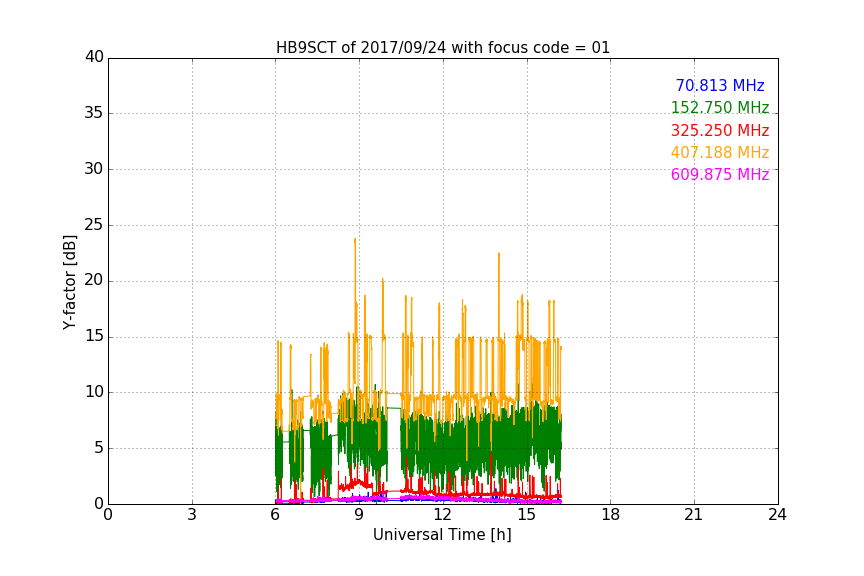
Task: Click y-axis tick label 30
Action: pyautogui.click(x=94, y=169)
